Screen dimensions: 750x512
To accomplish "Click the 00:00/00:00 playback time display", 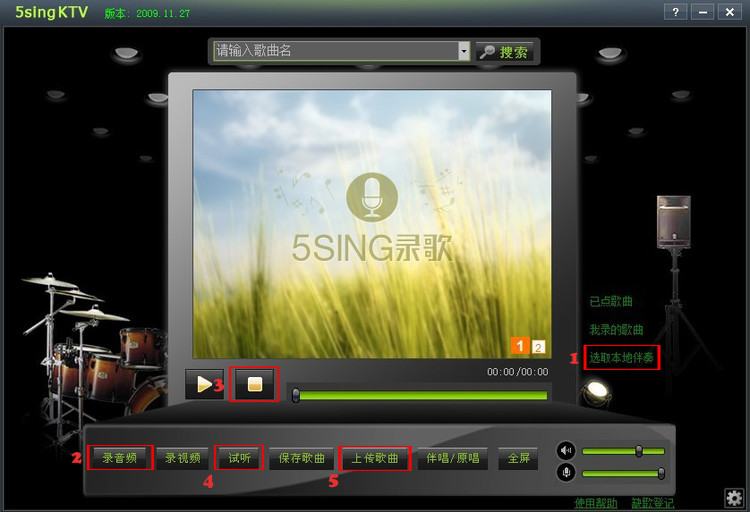I will tap(518, 372).
